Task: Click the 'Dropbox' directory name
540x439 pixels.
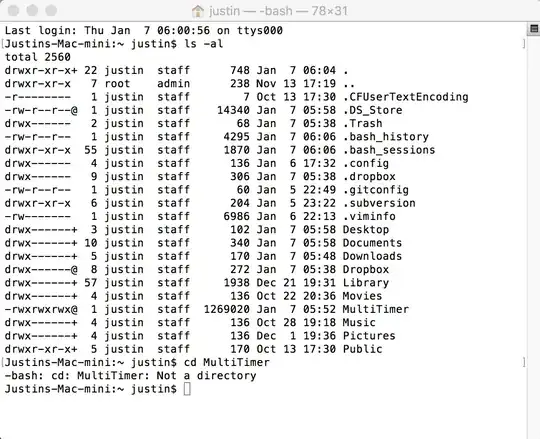Action: 366,270
